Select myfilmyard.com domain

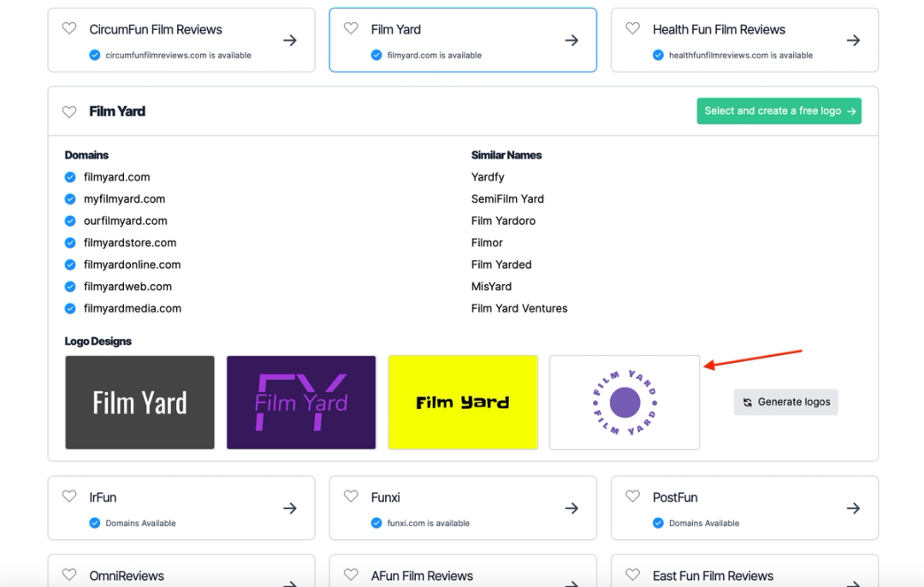coord(124,199)
